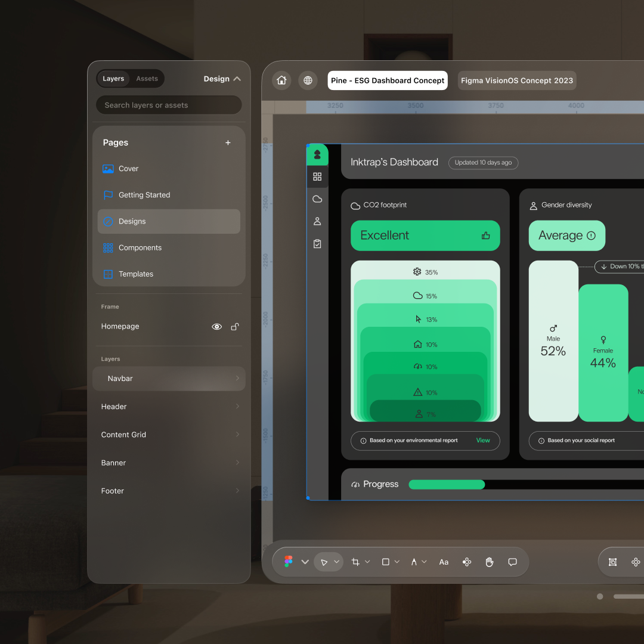This screenshot has height=644, width=644.
Task: Click the green Progress bar
Action: point(447,484)
